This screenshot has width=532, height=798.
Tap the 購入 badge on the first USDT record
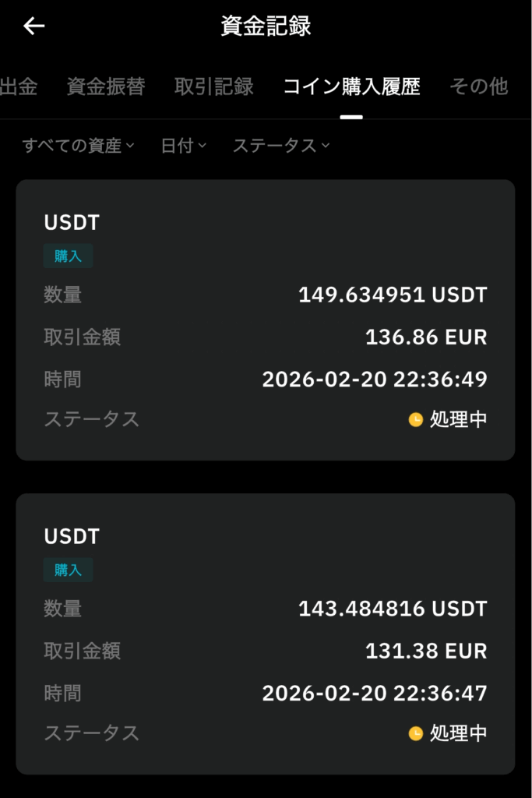point(68,256)
